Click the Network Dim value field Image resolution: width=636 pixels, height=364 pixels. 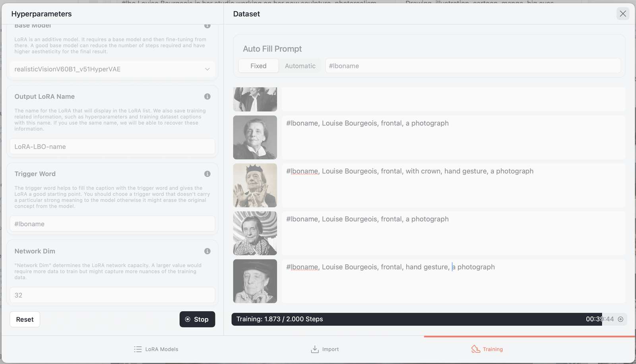tap(112, 295)
